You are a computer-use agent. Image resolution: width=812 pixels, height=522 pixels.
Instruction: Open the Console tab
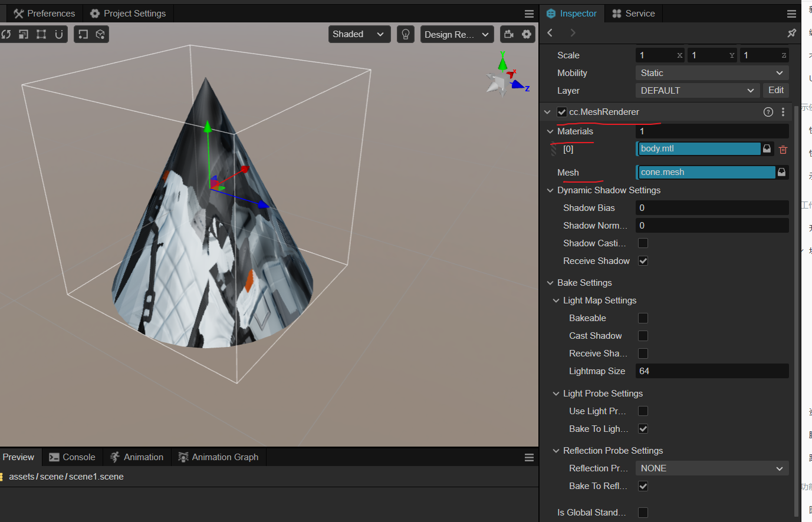72,457
